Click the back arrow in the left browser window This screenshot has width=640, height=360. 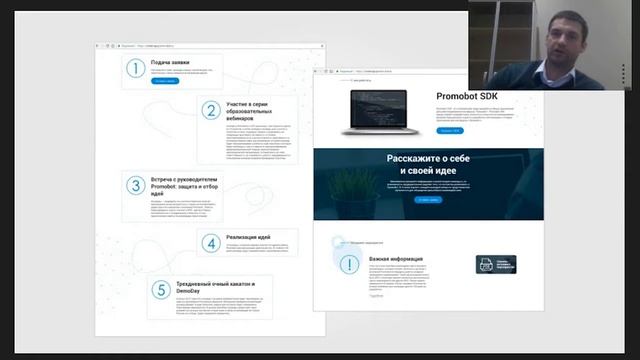coord(98,46)
